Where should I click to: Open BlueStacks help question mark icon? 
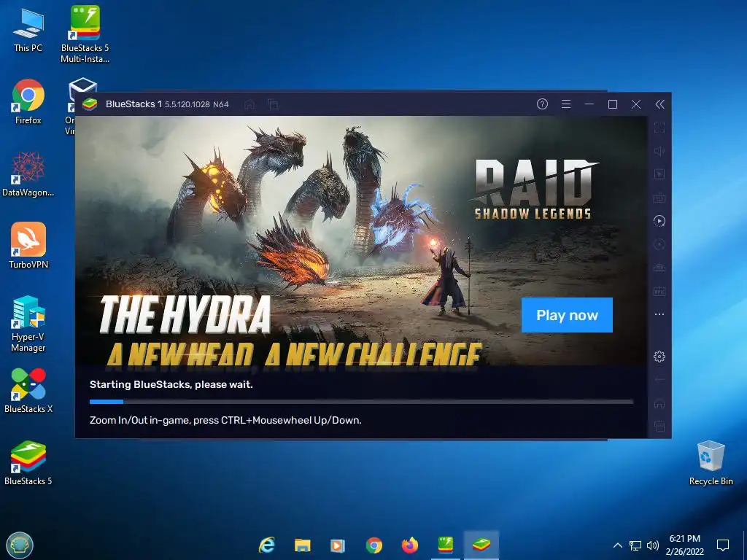[542, 104]
